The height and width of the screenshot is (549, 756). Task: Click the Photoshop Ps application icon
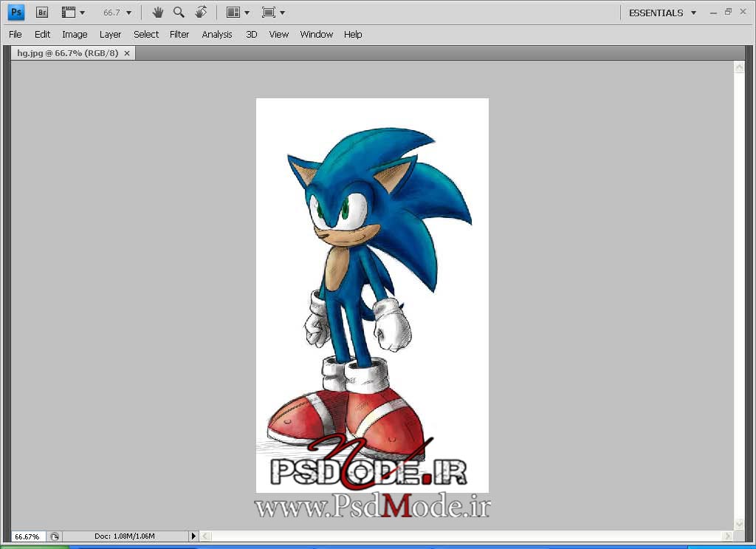coord(16,12)
